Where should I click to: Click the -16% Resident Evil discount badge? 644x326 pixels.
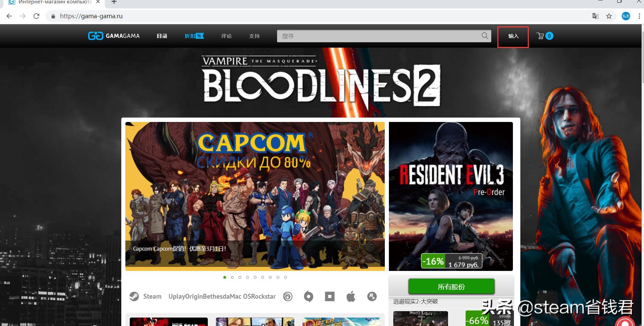(x=433, y=261)
